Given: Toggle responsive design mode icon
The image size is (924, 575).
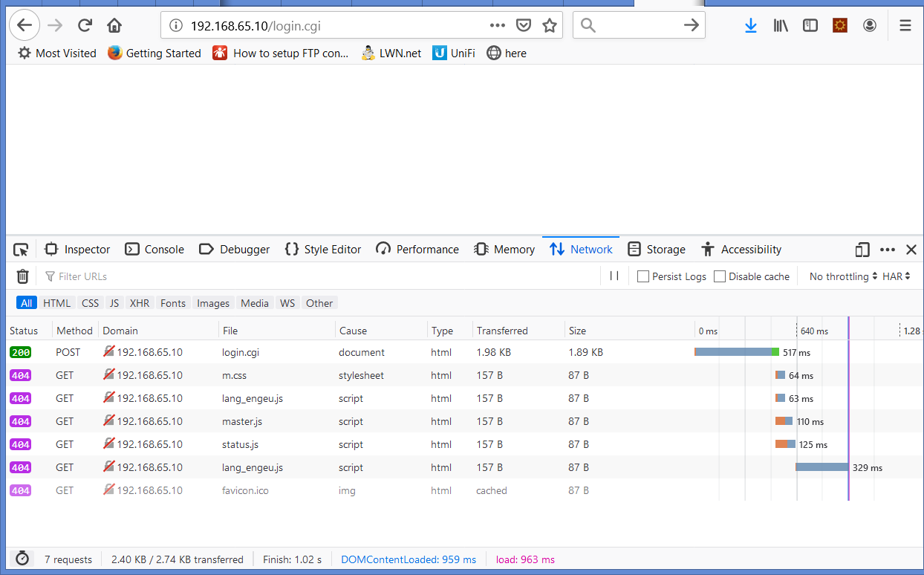Looking at the screenshot, I should click(x=862, y=250).
